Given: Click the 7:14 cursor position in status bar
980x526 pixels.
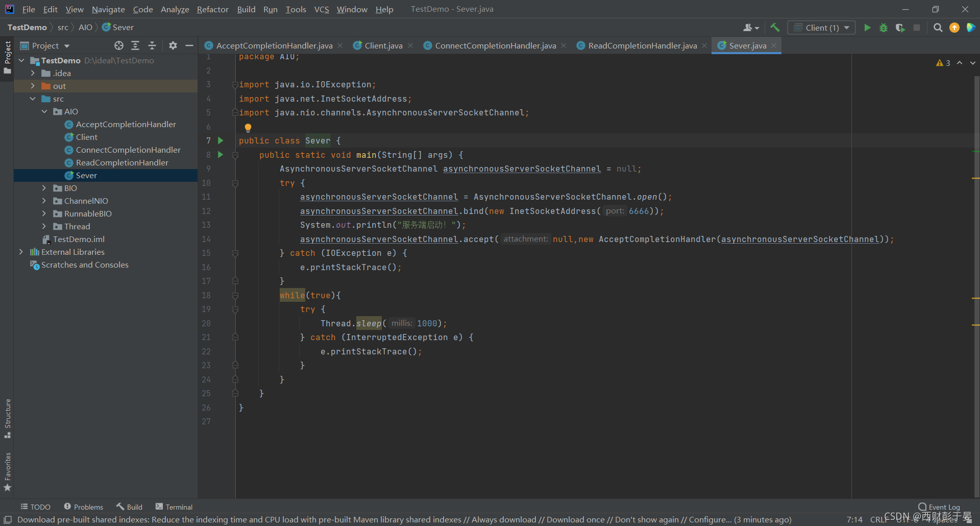Looking at the screenshot, I should (x=854, y=519).
